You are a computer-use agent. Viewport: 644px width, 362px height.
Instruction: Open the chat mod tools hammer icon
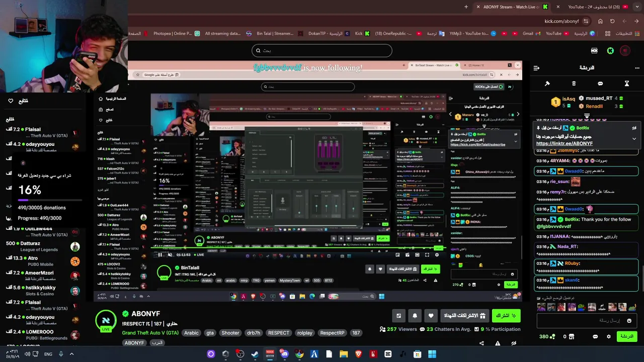(547, 83)
